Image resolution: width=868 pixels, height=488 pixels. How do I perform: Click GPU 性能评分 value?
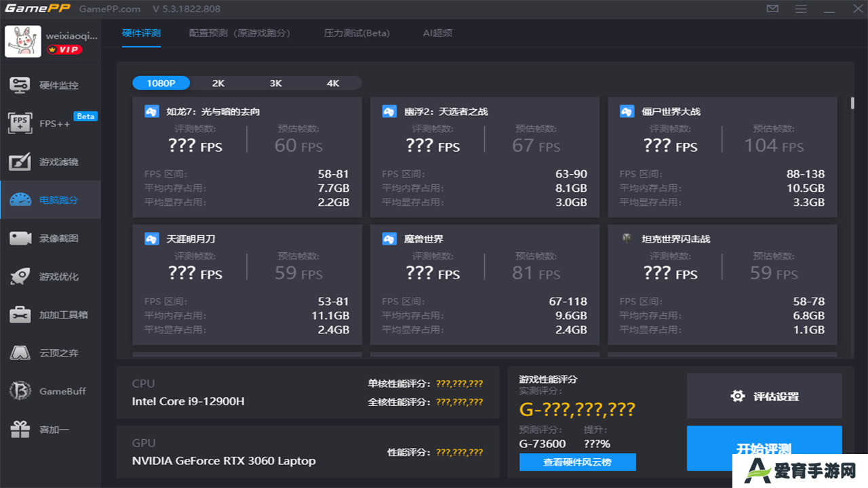pyautogui.click(x=460, y=452)
